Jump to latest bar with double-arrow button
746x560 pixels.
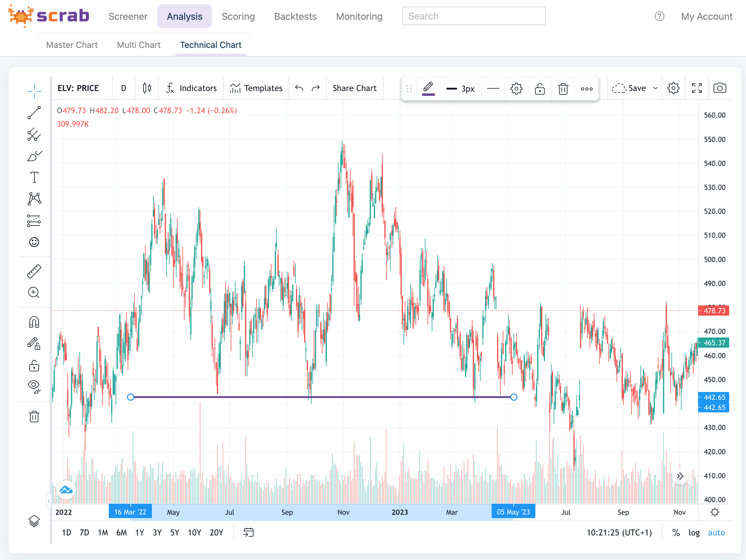680,476
